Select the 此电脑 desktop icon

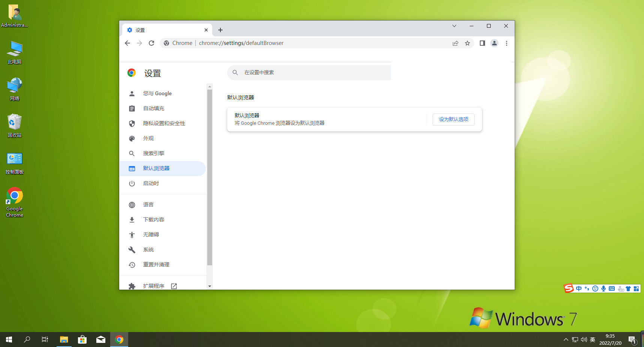coord(15,52)
